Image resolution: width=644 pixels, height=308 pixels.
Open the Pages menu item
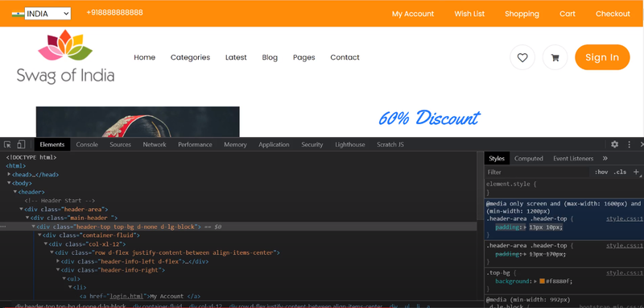(304, 57)
